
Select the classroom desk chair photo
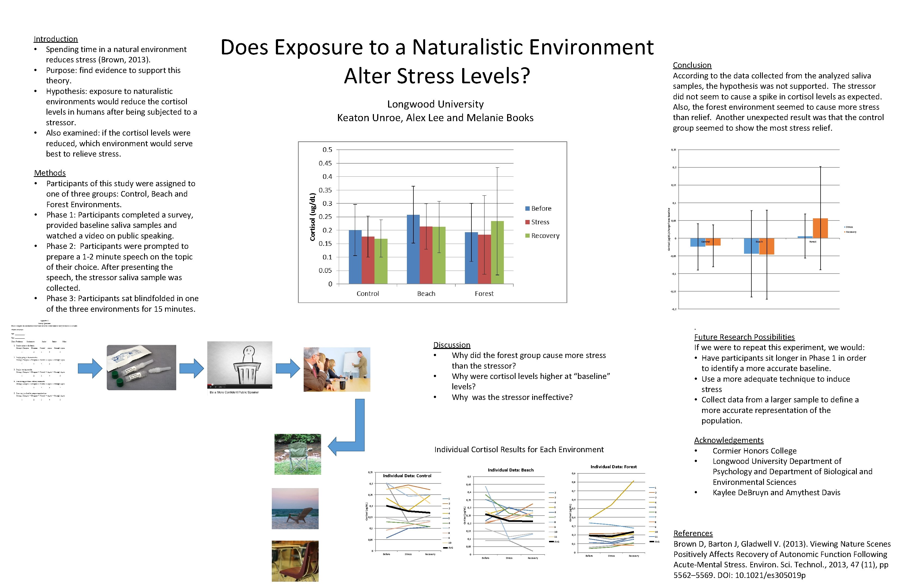(295, 561)
